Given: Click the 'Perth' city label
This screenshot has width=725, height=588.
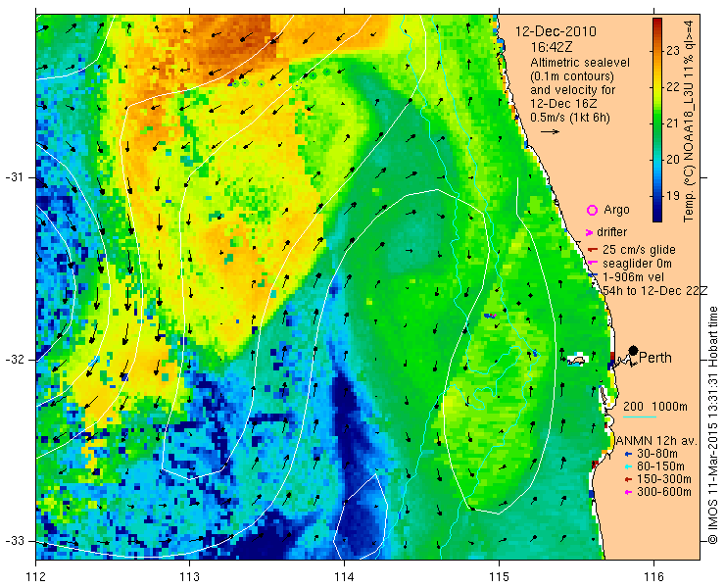Looking at the screenshot, I should point(655,358).
